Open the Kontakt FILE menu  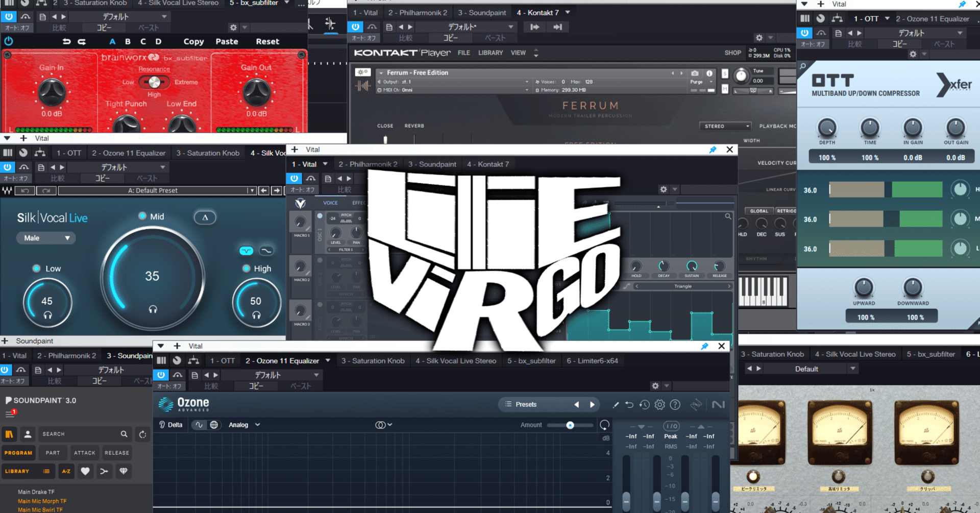click(x=464, y=53)
